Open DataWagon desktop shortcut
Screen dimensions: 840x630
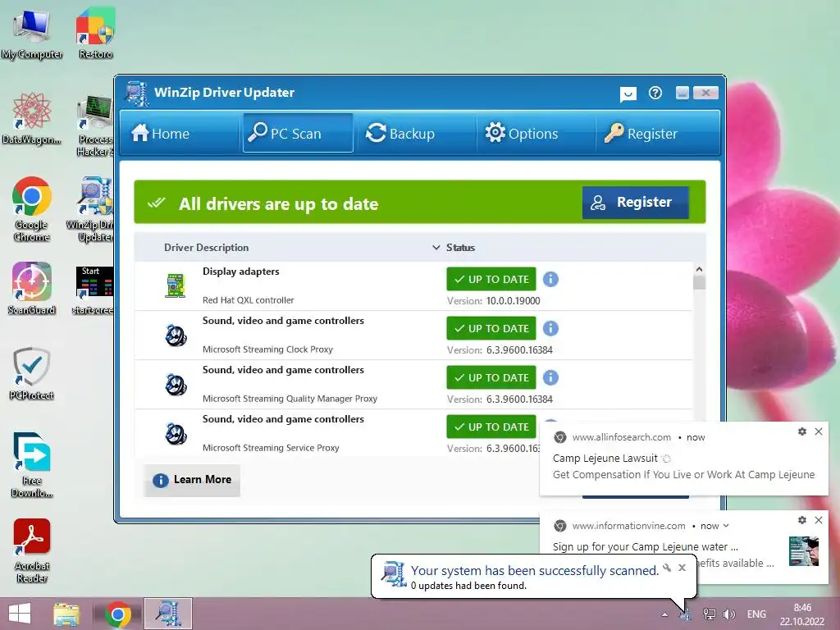[32, 119]
